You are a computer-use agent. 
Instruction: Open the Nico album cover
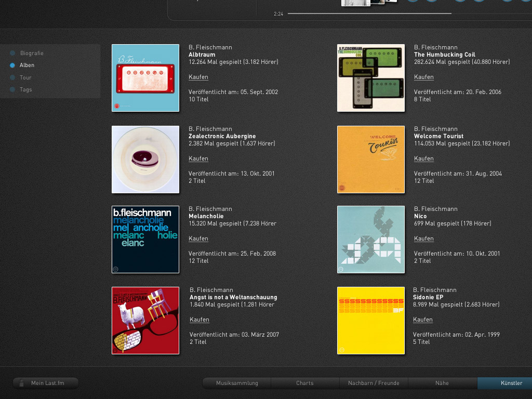pos(371,240)
